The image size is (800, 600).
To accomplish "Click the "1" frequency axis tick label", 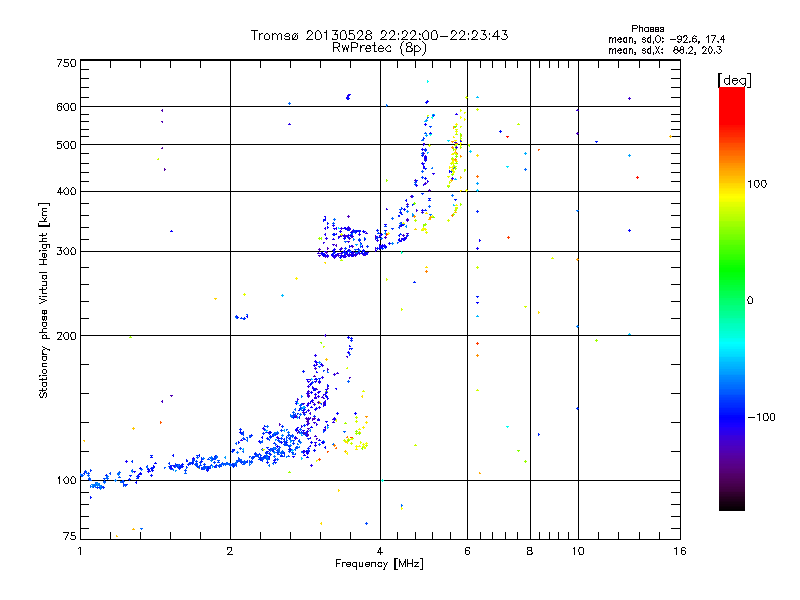I will point(80,551).
